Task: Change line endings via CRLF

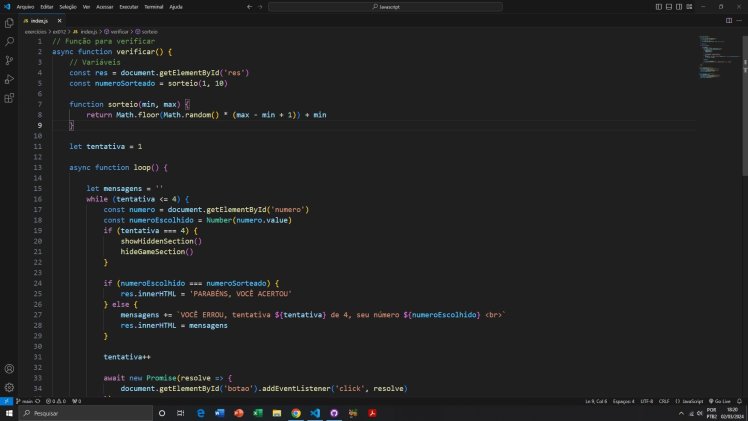Action: 664,401
